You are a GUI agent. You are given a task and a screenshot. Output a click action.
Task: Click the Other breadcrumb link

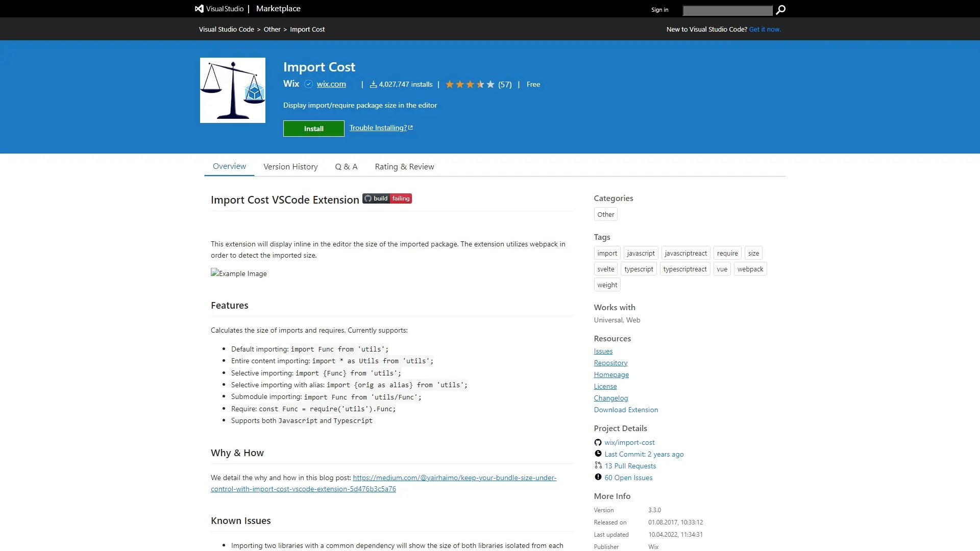pos(272,29)
